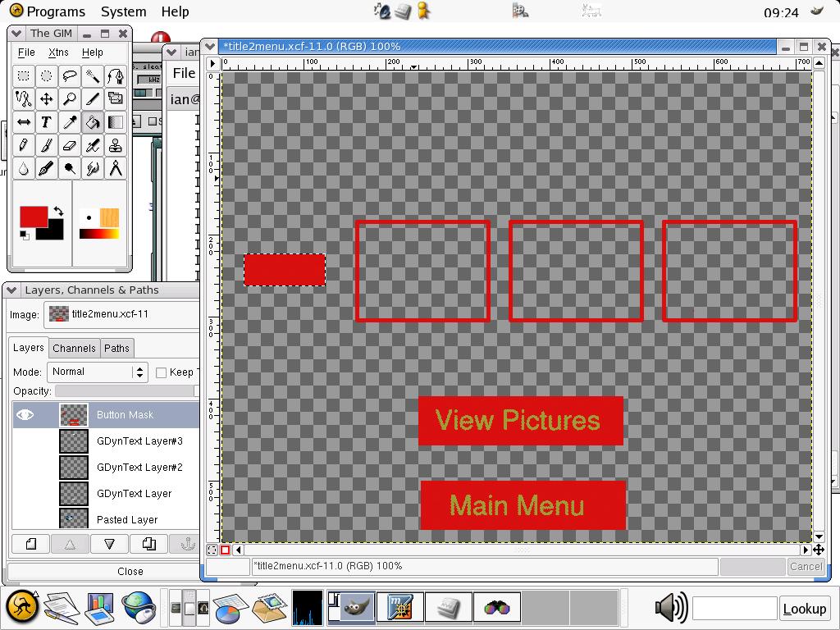
Task: Click the Lookup button in panel
Action: [x=804, y=609]
